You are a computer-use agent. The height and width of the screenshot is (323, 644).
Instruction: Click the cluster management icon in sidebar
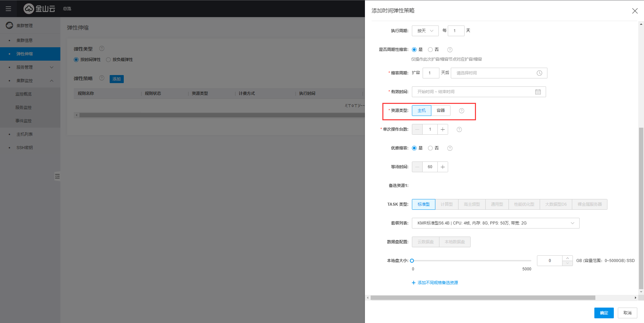[9, 25]
